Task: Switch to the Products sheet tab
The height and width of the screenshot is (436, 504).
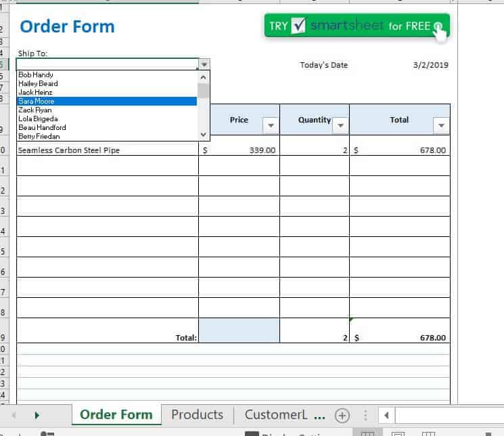Action: pos(197,414)
